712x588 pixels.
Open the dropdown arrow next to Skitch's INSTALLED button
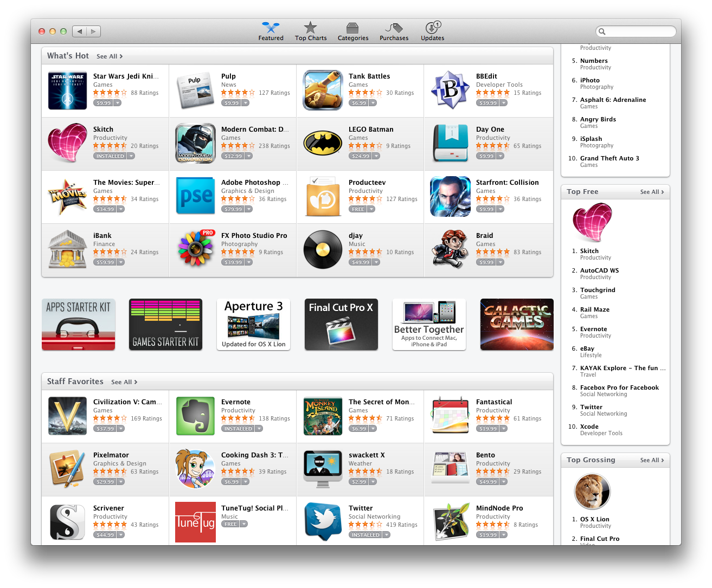click(131, 156)
